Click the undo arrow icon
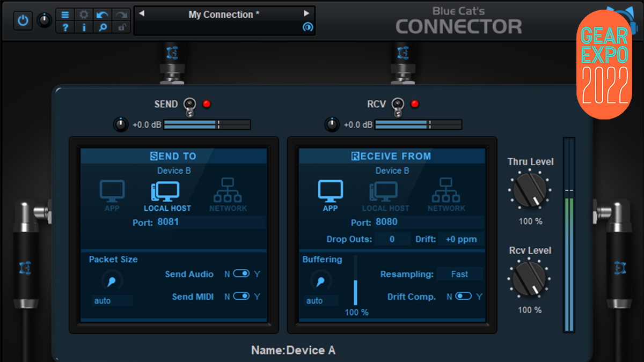 [x=102, y=14]
